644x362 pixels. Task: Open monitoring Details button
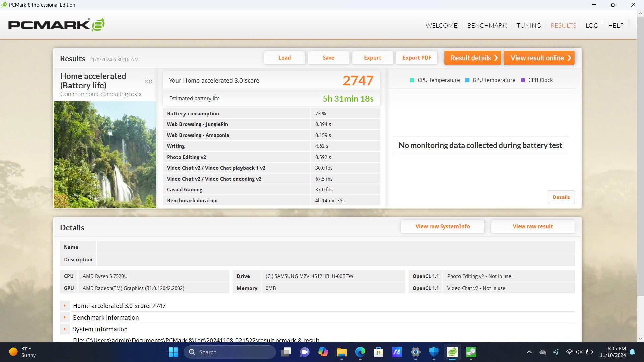click(561, 197)
